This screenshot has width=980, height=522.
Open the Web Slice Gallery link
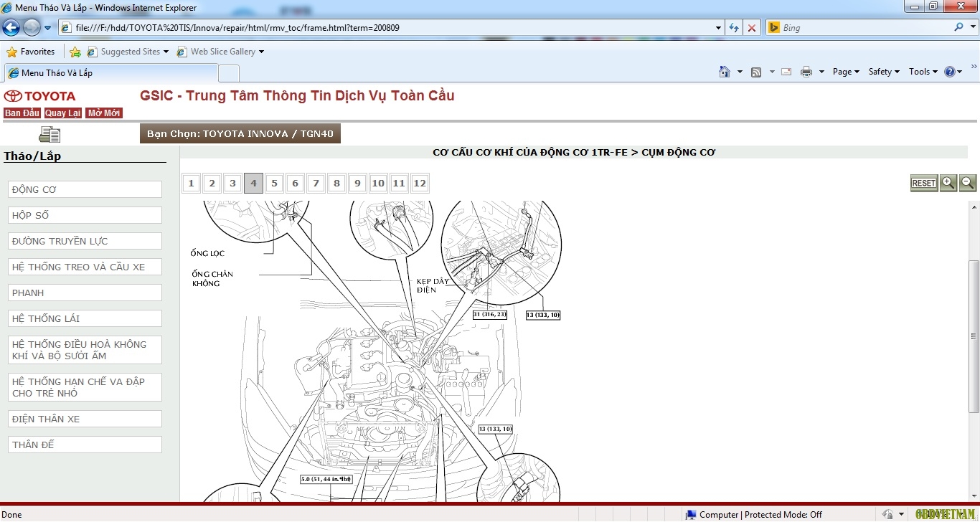[x=220, y=52]
